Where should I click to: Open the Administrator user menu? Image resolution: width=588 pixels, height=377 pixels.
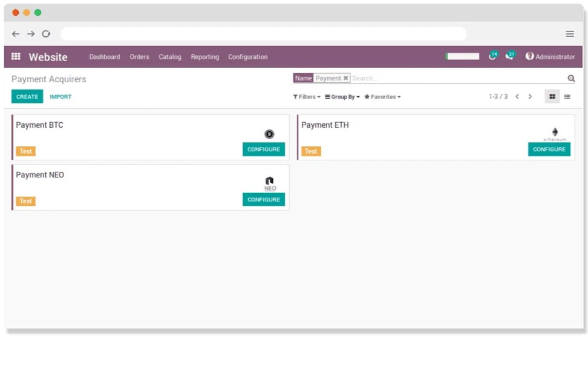click(x=550, y=56)
